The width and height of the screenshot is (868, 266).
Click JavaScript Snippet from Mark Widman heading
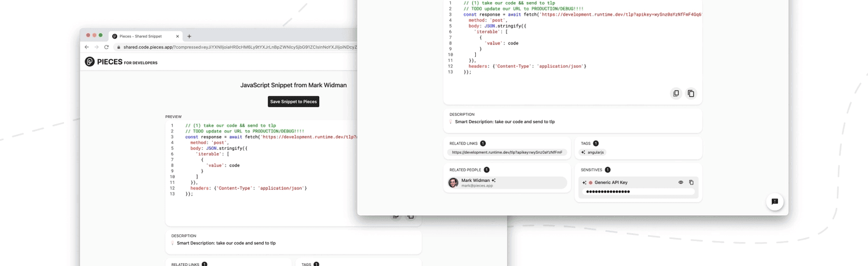(x=293, y=85)
